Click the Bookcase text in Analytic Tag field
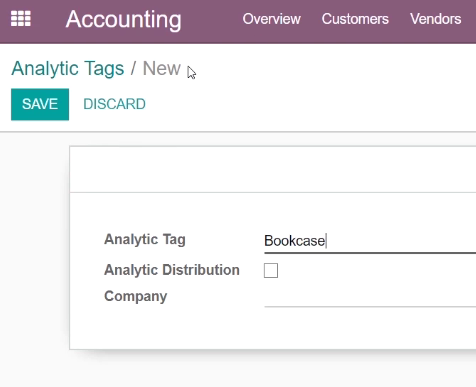Viewport: 476px width, 387px height. coord(294,241)
